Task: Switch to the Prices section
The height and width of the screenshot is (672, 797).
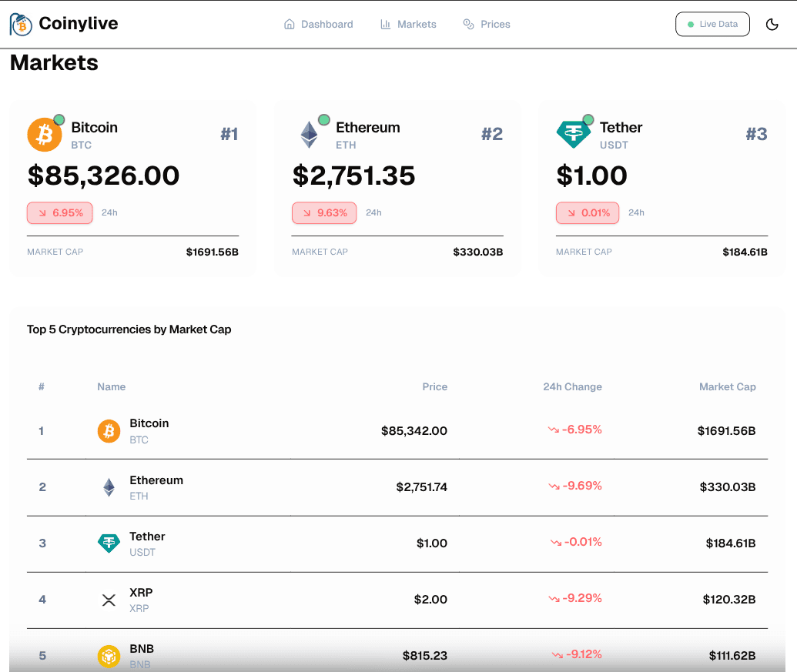Action: [x=494, y=24]
